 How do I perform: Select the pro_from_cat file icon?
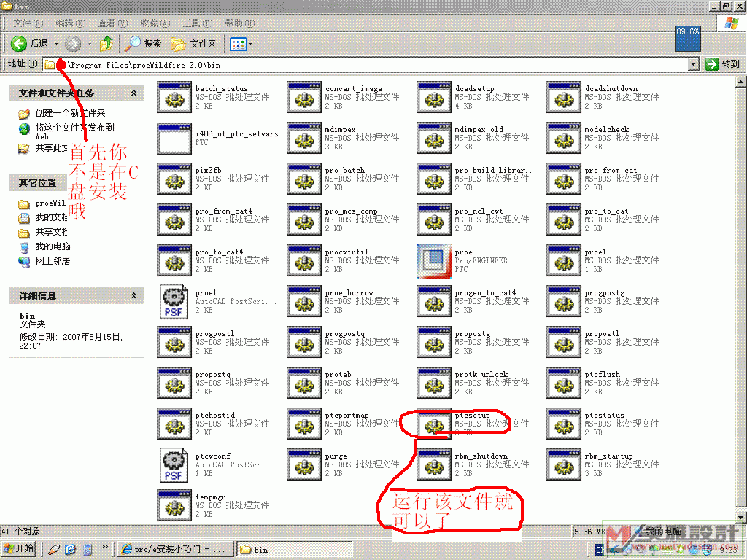pos(564,179)
